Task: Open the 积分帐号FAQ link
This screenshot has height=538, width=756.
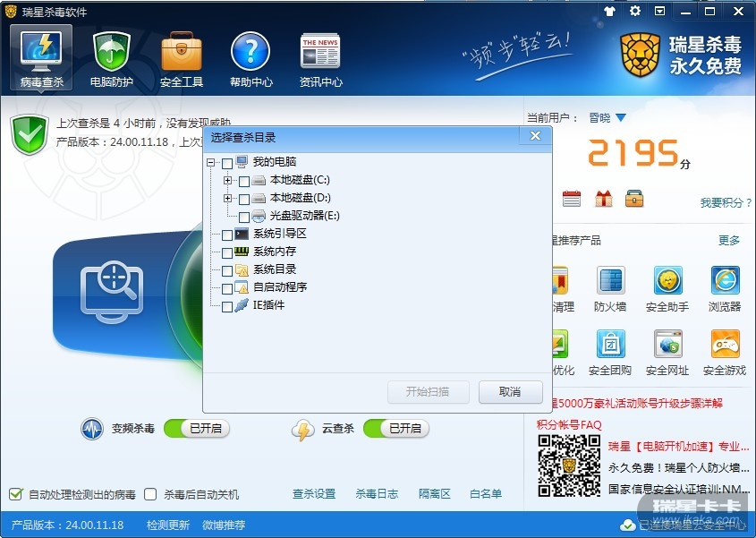Action: point(569,424)
